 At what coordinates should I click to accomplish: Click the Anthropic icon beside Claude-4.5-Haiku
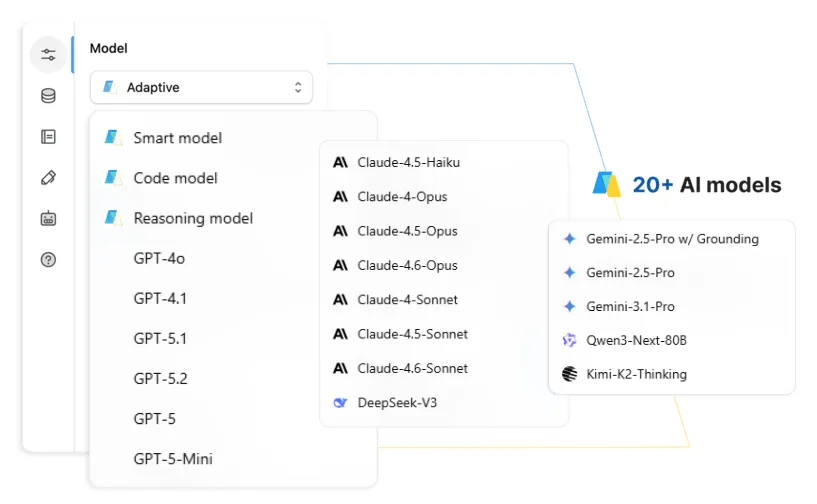tap(340, 163)
